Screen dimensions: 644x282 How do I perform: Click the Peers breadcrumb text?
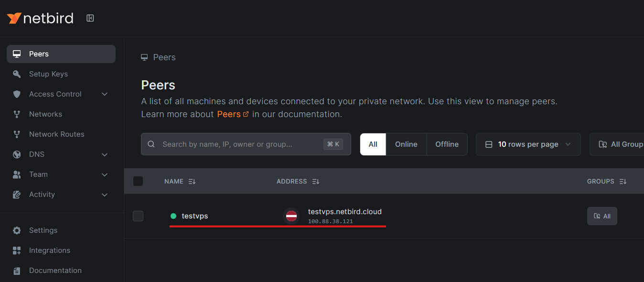pyautogui.click(x=164, y=57)
